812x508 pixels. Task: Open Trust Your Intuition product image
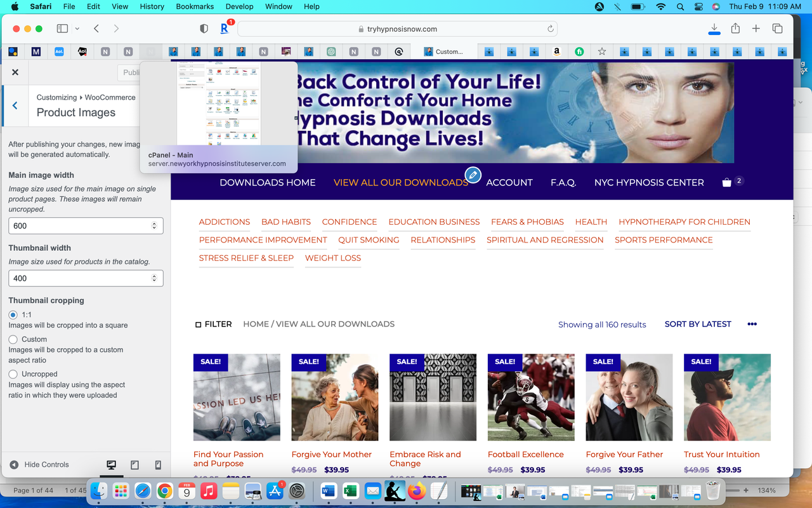727,398
